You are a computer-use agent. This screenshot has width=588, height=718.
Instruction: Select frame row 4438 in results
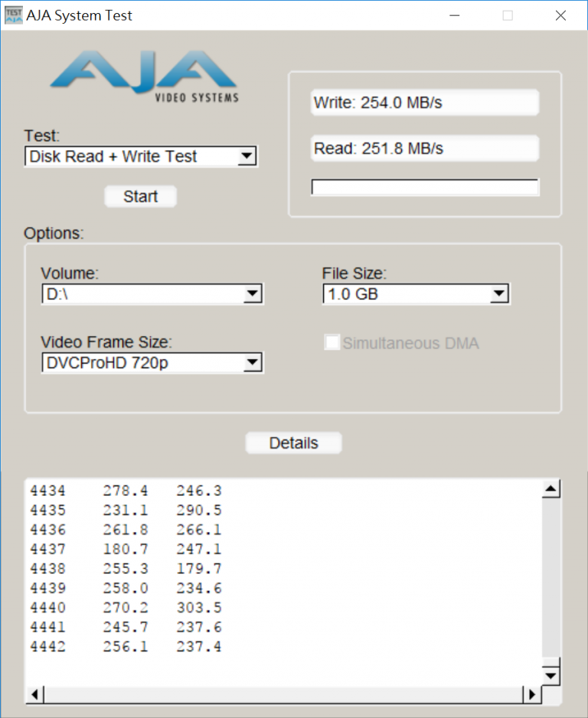point(126,569)
